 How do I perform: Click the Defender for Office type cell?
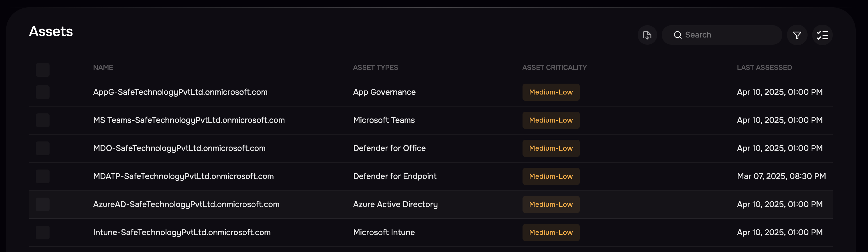(x=389, y=148)
